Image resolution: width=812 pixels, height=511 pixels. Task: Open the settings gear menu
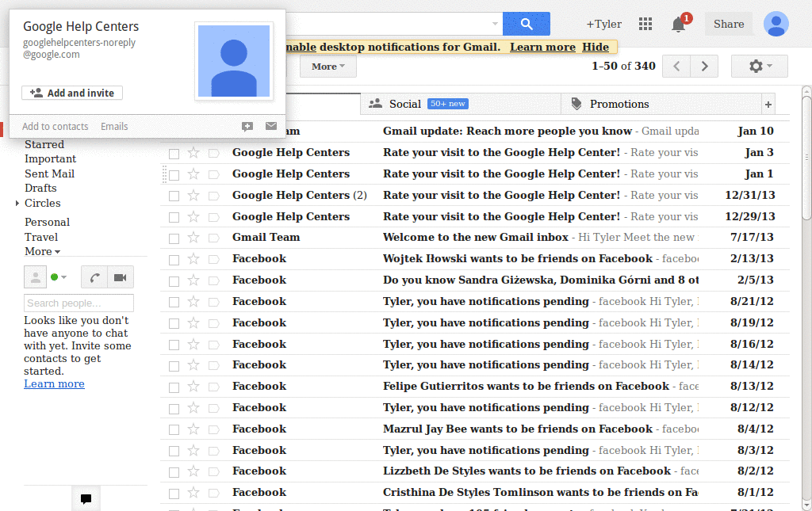point(759,67)
